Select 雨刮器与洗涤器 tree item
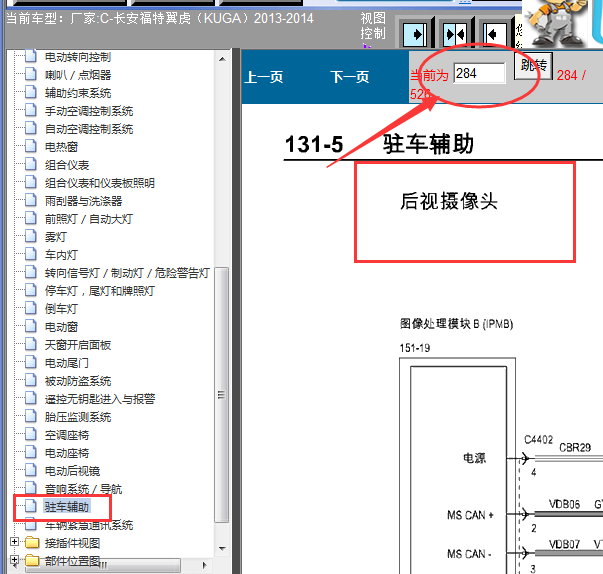The image size is (603, 574). [83, 201]
